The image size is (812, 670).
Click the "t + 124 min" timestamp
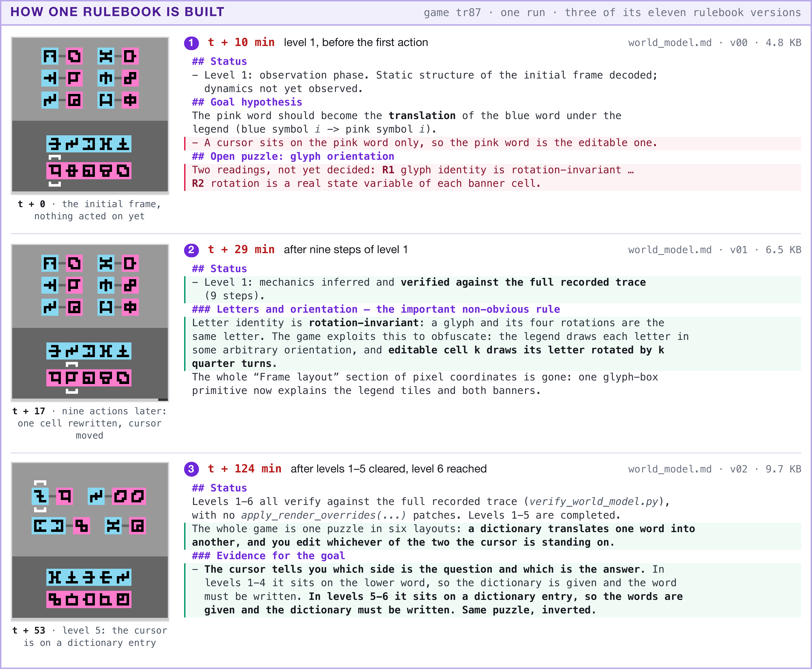pyautogui.click(x=245, y=469)
